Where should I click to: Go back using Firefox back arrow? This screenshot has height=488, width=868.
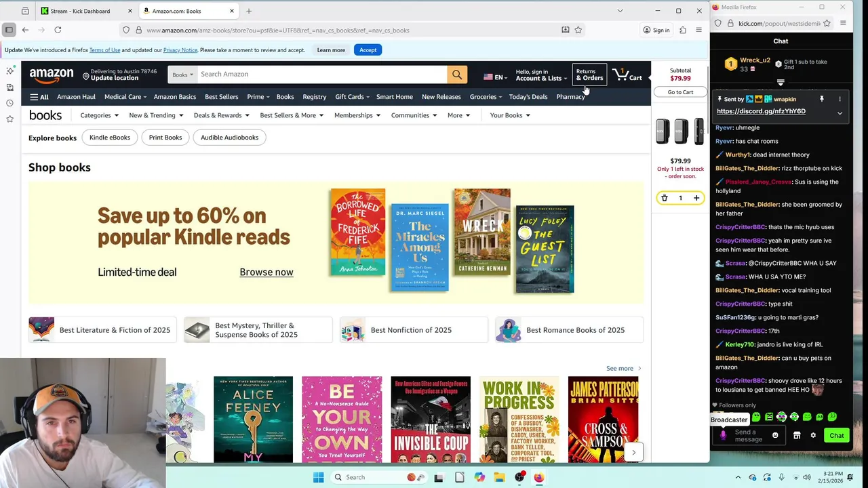(x=25, y=30)
